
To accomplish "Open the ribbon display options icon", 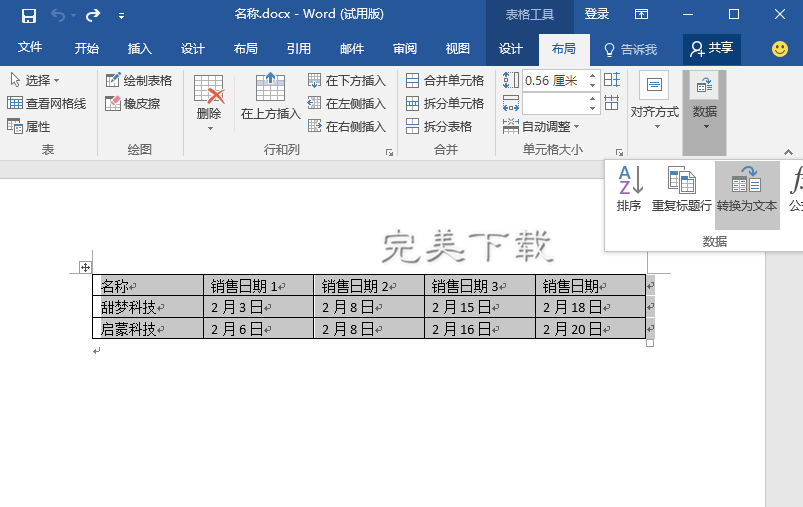I will 641,14.
